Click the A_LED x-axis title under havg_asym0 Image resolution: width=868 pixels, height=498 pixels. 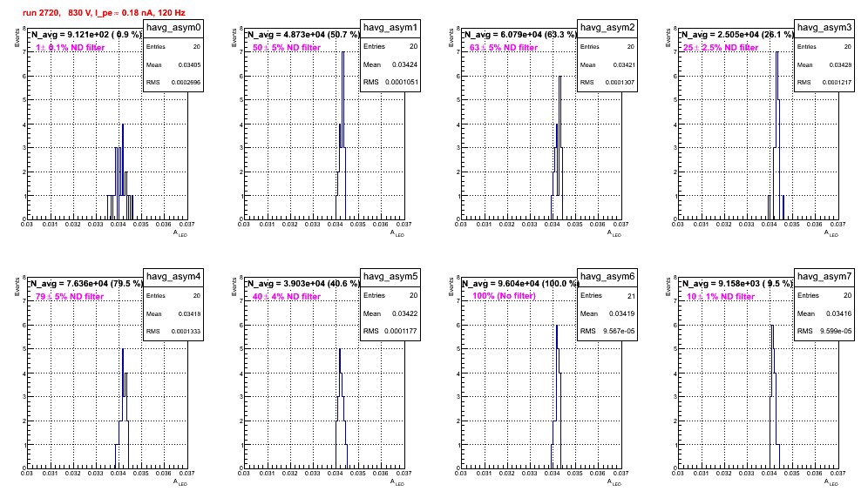[x=180, y=233]
